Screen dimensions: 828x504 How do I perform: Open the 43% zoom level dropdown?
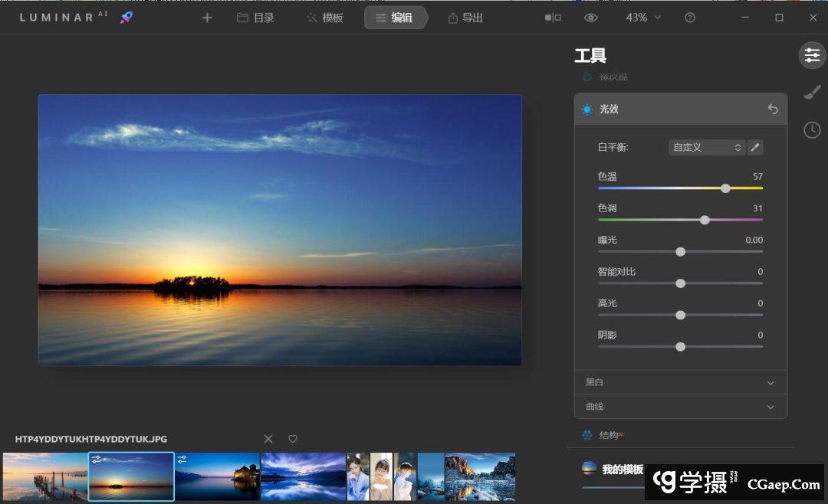tap(642, 18)
